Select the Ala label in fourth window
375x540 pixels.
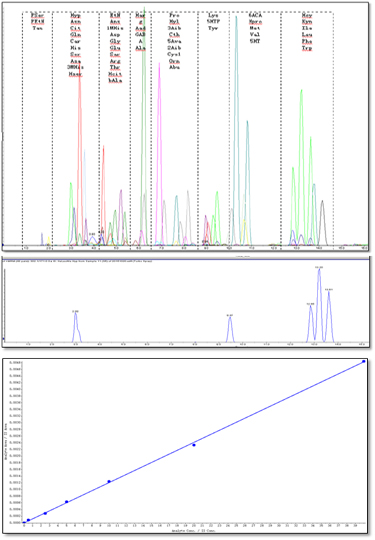pos(140,48)
